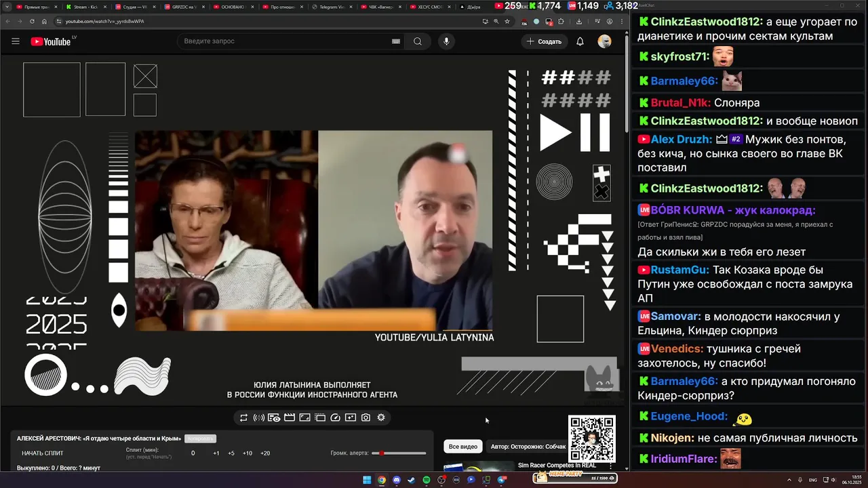The image size is (868, 488).
Task: Add +10 minutes to the split
Action: pos(248,453)
